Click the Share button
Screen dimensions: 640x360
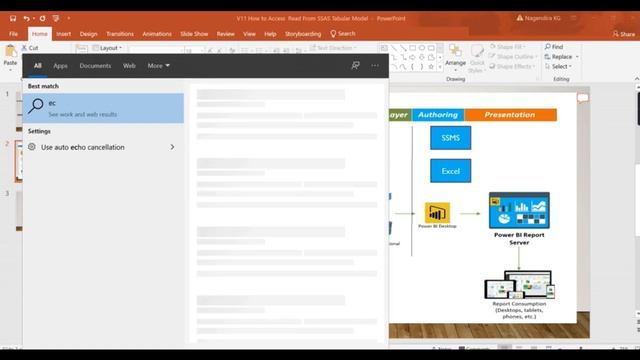[x=624, y=34]
